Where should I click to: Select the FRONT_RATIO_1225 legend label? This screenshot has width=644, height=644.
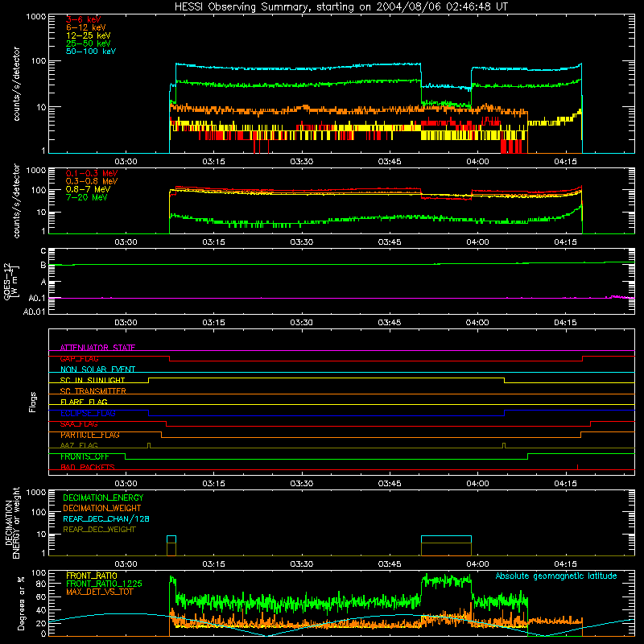pos(105,584)
